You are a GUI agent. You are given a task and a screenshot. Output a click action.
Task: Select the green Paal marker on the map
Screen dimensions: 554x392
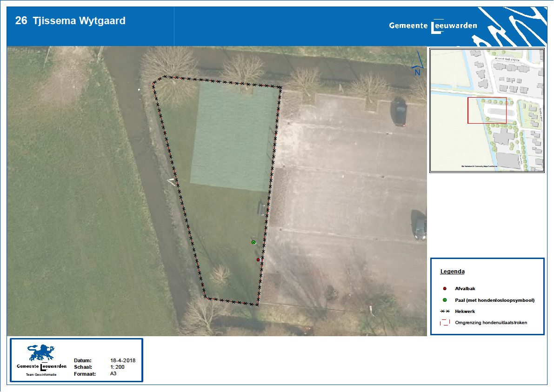click(x=253, y=242)
